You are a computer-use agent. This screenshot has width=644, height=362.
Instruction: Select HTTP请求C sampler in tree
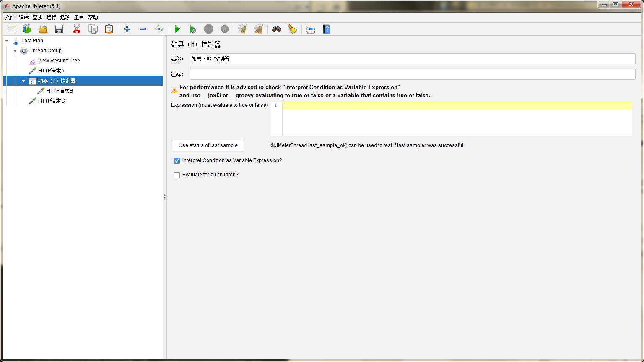(x=52, y=101)
